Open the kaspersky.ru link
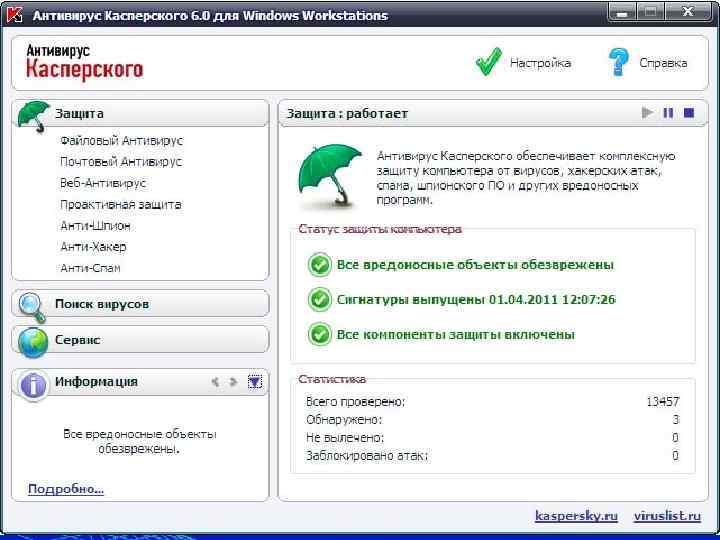Image resolution: width=720 pixels, height=540 pixels. click(576, 516)
